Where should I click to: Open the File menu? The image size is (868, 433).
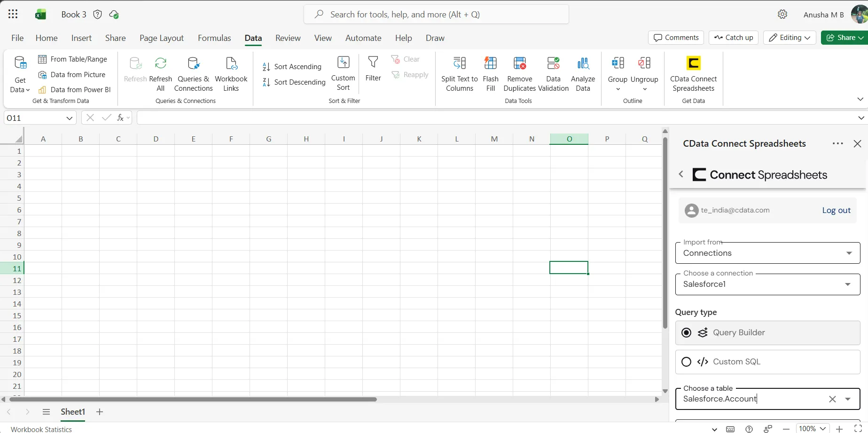(17, 38)
